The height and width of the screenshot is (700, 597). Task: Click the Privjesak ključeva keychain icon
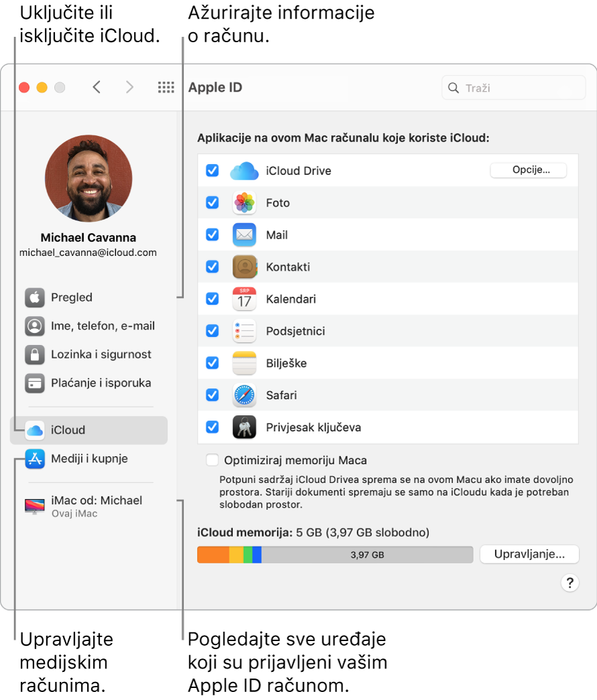[244, 427]
